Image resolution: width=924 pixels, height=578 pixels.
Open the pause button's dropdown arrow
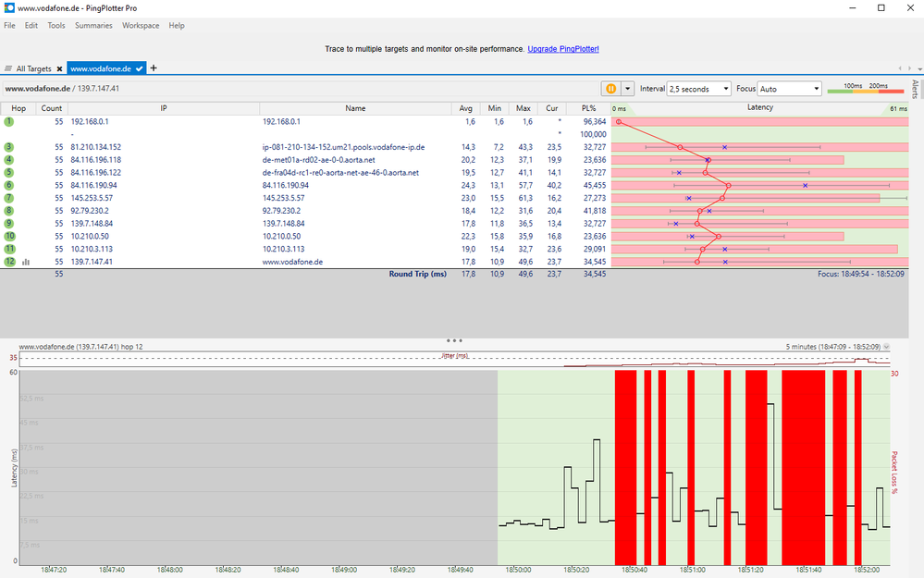tap(628, 89)
